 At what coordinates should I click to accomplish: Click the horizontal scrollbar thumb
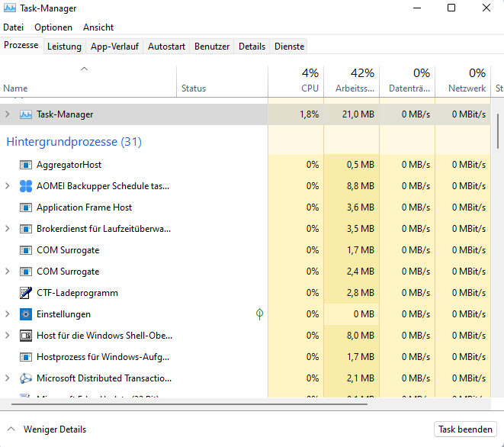[x=189, y=404]
